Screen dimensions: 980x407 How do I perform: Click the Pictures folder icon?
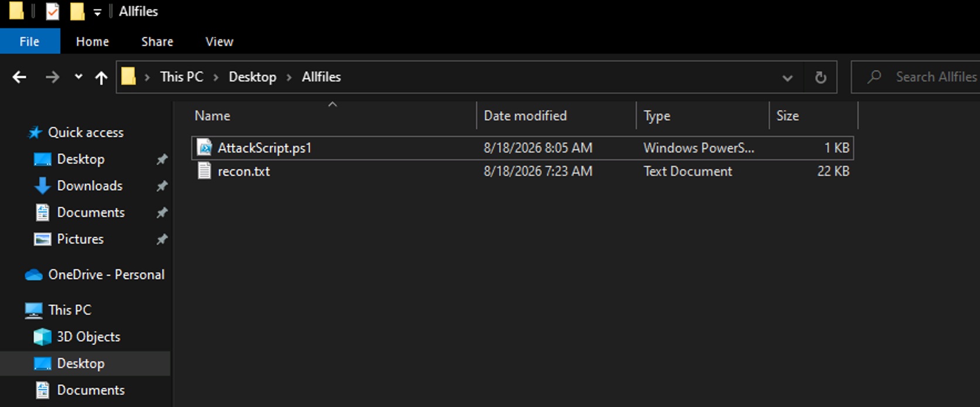(42, 239)
